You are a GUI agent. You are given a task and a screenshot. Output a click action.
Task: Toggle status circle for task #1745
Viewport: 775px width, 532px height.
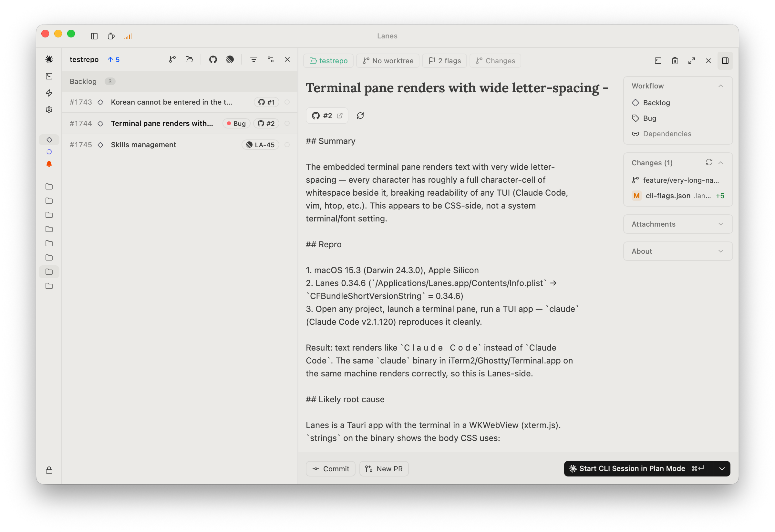click(287, 145)
